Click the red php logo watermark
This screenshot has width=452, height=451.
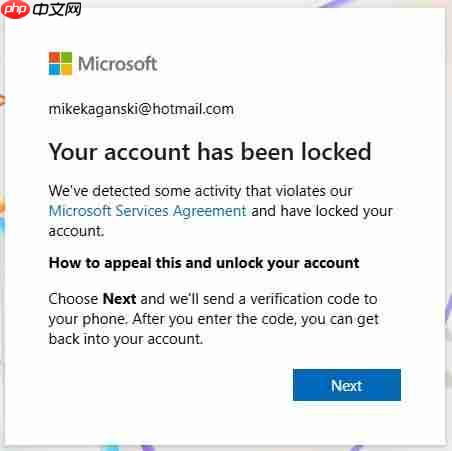[x=15, y=9]
